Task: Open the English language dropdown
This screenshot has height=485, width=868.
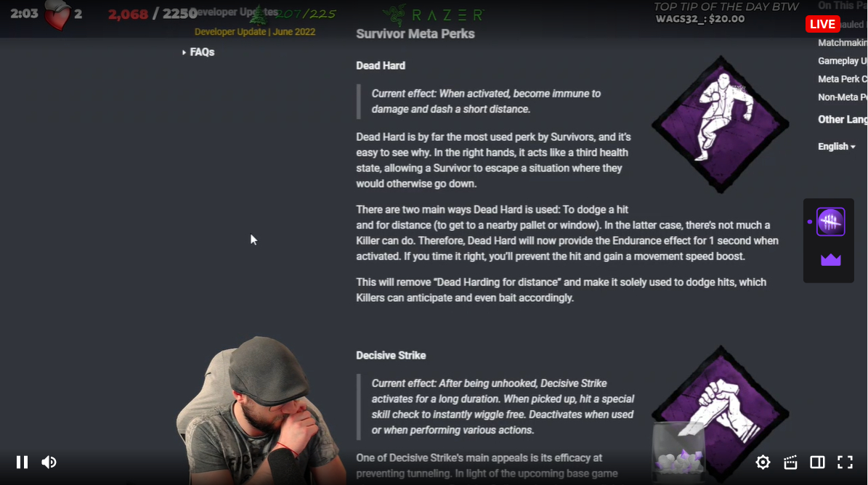Action: point(837,147)
